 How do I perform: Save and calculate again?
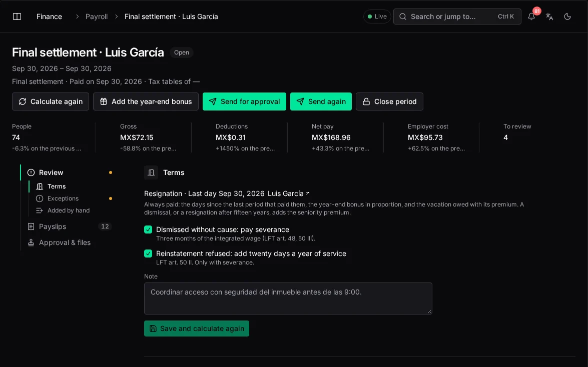pos(197,328)
